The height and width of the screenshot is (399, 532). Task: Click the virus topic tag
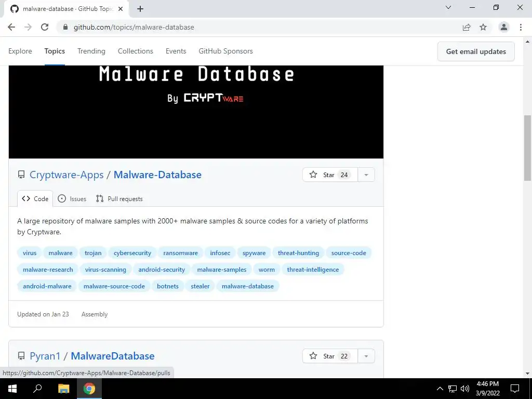point(30,253)
